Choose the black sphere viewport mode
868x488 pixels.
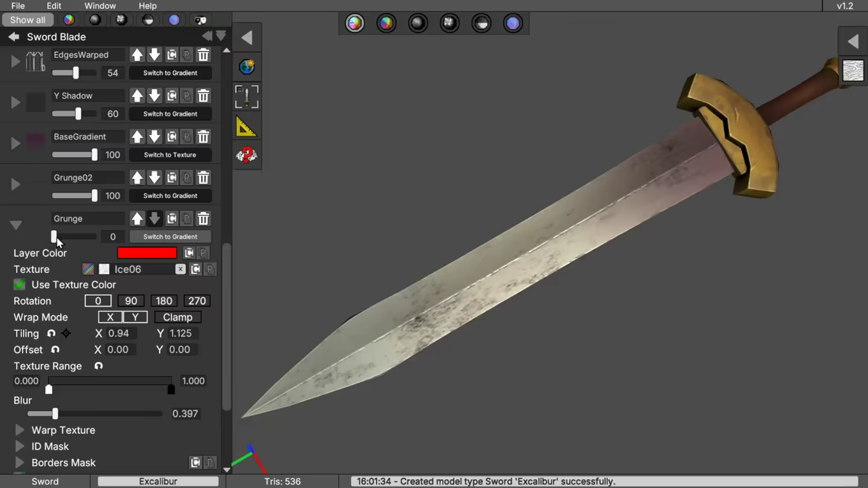[418, 23]
